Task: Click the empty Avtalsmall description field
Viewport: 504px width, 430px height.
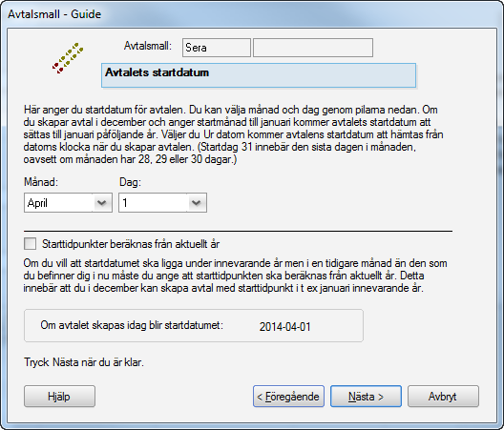Action: [313, 48]
